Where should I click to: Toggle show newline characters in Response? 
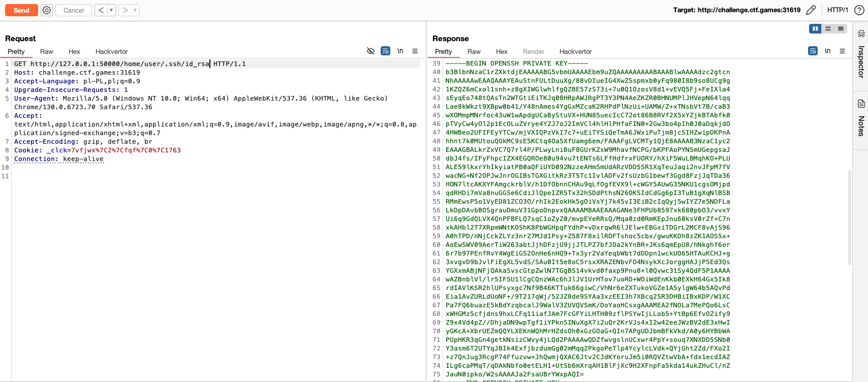pos(828,51)
